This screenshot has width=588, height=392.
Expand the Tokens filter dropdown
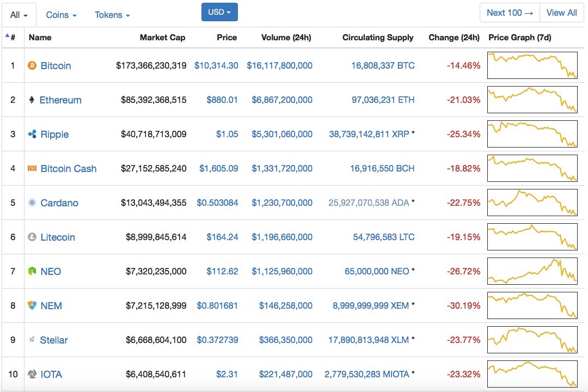tap(112, 15)
